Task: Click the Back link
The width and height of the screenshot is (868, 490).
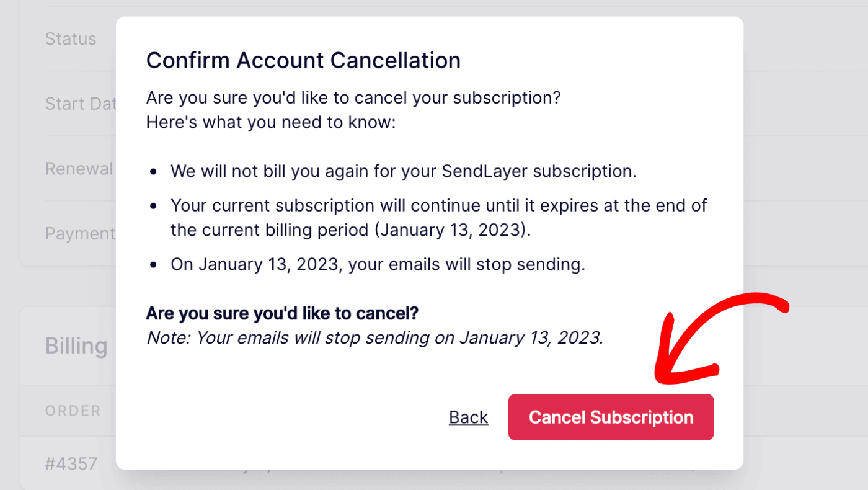Action: [x=468, y=417]
